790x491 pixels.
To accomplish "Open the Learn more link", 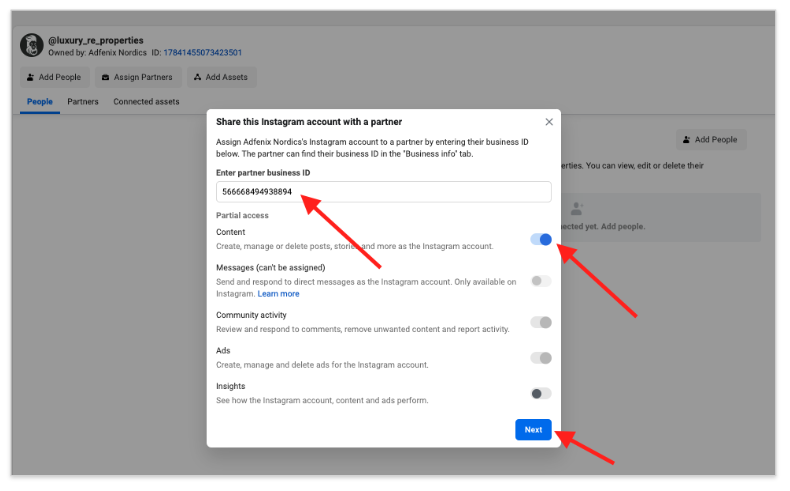I will coord(278,294).
